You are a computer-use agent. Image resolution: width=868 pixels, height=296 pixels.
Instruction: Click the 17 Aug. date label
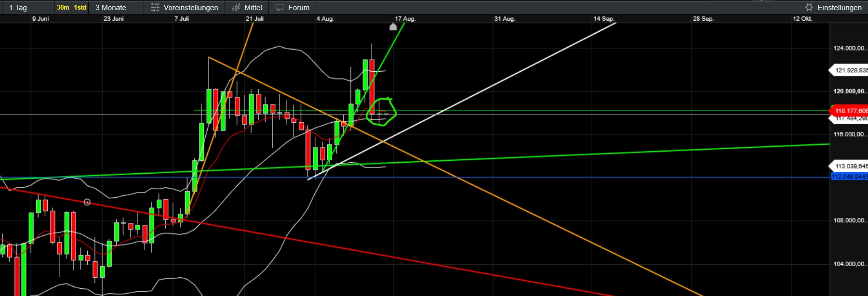[x=405, y=19]
